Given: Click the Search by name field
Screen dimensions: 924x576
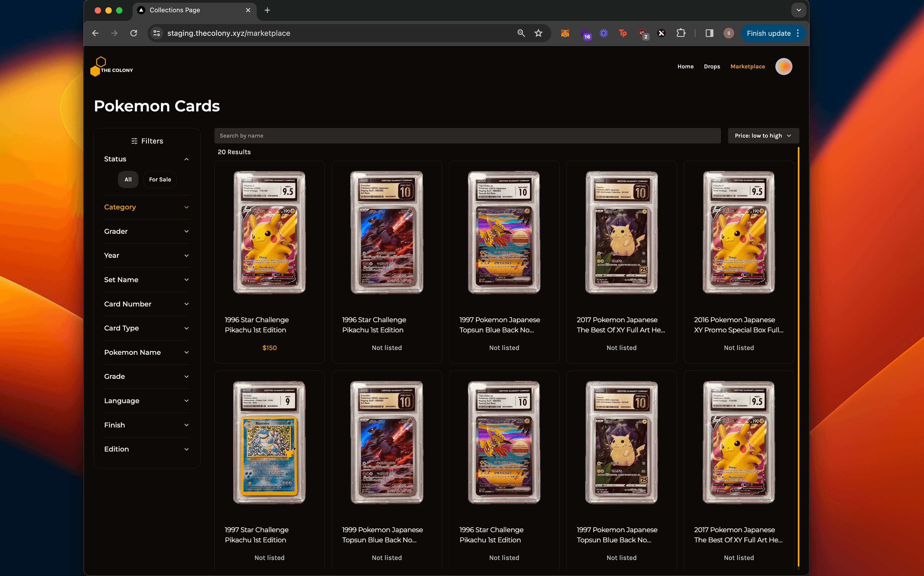Looking at the screenshot, I should [467, 136].
